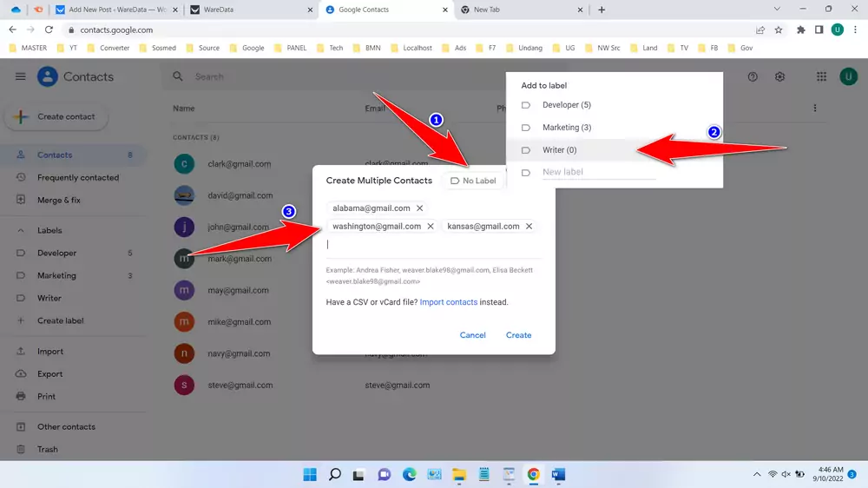868x488 pixels.
Task: Follow the Import contacts link
Action: (448, 302)
